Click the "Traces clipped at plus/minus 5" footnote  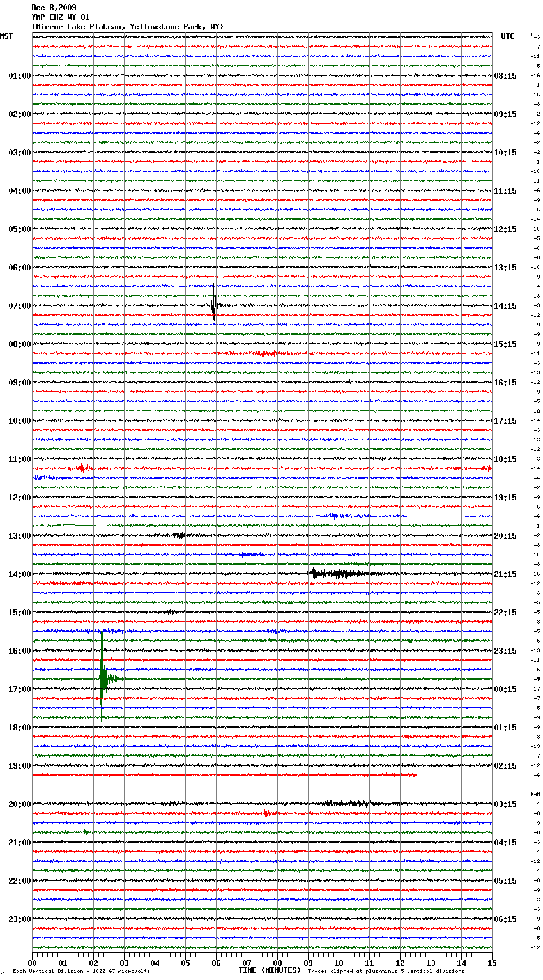[386, 972]
